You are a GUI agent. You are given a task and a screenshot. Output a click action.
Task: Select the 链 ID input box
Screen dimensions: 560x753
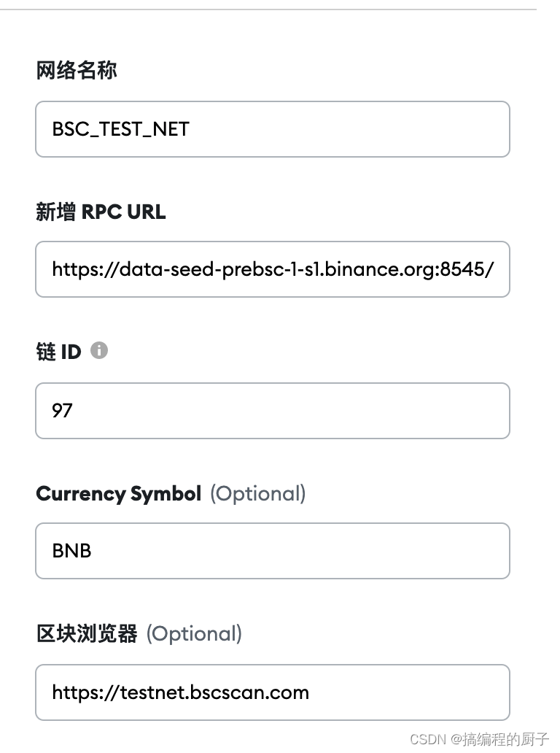273,411
